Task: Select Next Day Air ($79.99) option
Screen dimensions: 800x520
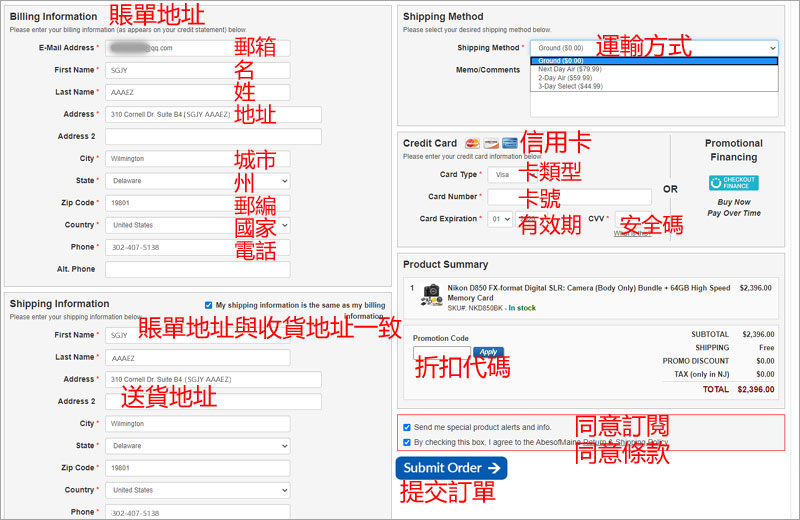Action: [x=571, y=69]
